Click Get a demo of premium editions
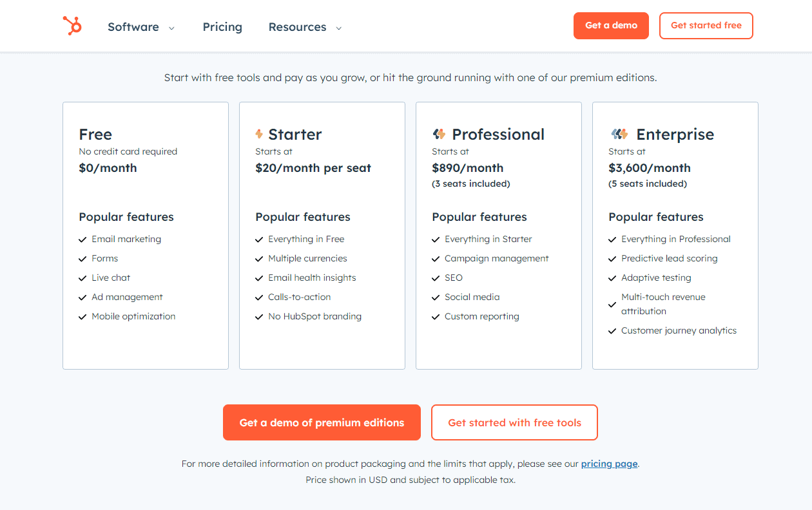The height and width of the screenshot is (510, 812). [x=322, y=422]
